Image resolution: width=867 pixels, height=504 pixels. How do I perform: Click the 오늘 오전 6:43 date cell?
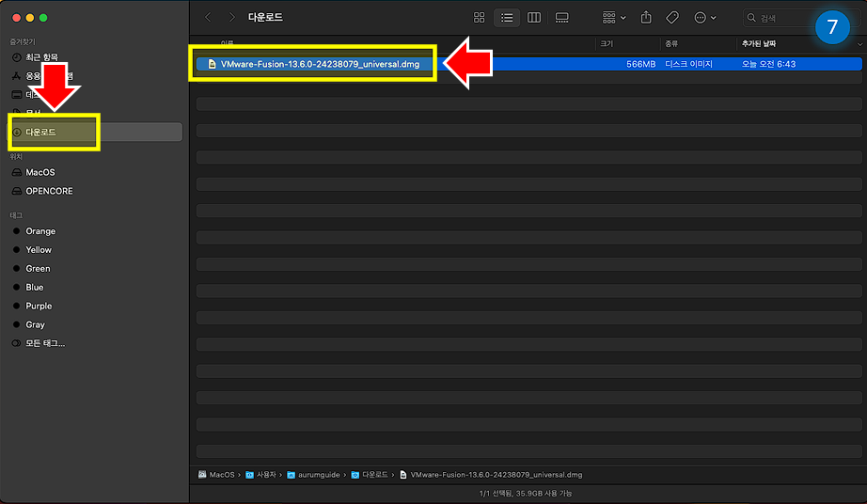(x=768, y=64)
